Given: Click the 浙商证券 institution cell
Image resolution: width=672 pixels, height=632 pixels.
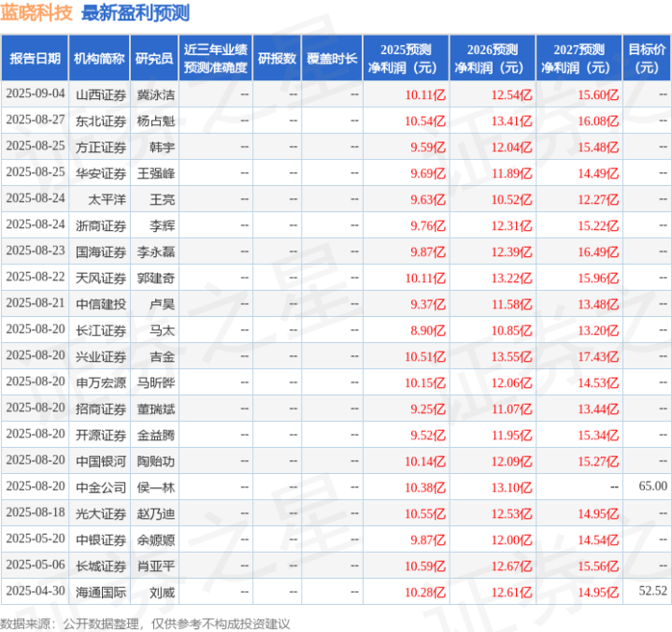Looking at the screenshot, I should (x=101, y=226).
